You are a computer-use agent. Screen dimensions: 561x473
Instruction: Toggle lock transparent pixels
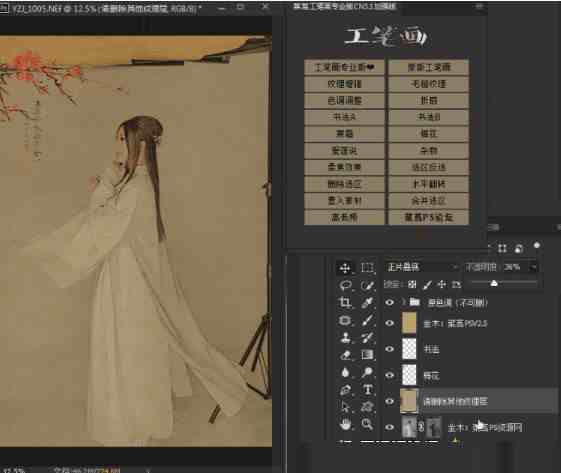click(x=412, y=284)
